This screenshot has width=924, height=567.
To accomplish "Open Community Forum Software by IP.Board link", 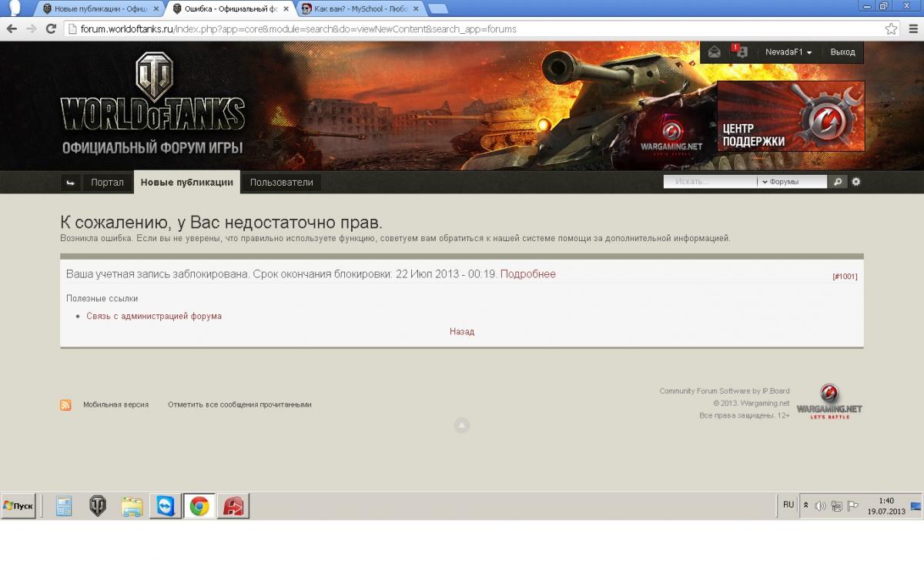I will pos(724,391).
